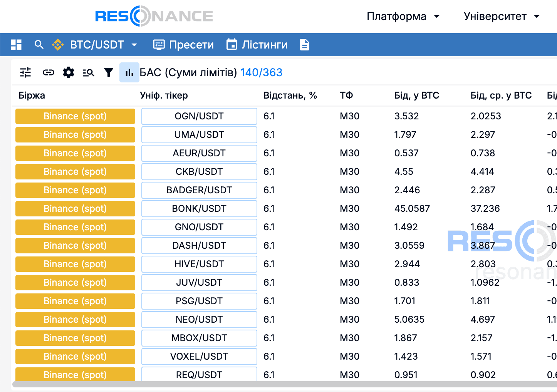Screen dimensions: 557x392
Task: Open the funnel filter icon
Action: pos(109,72)
